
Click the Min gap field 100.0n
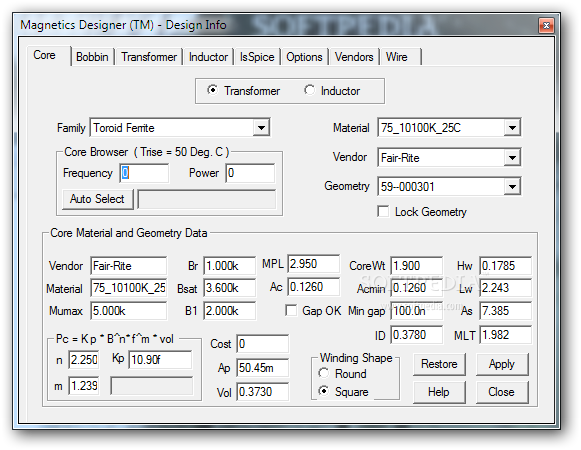point(416,310)
